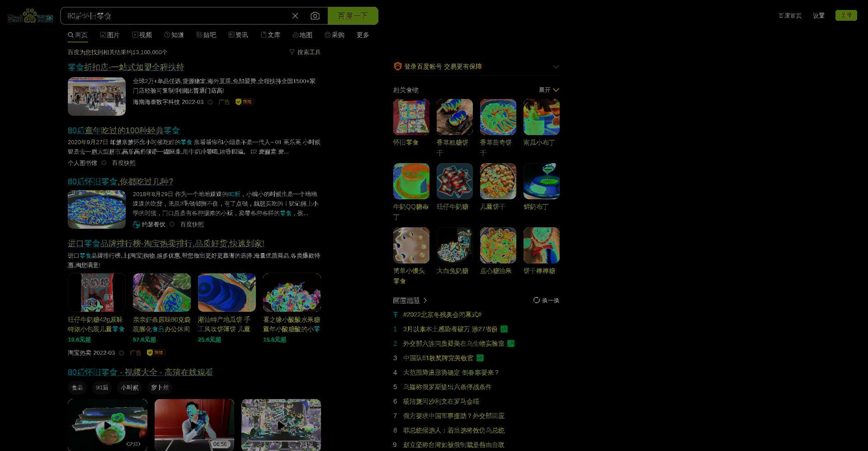The image size is (868, 451).
Task: Focus the search input field
Action: 176,16
